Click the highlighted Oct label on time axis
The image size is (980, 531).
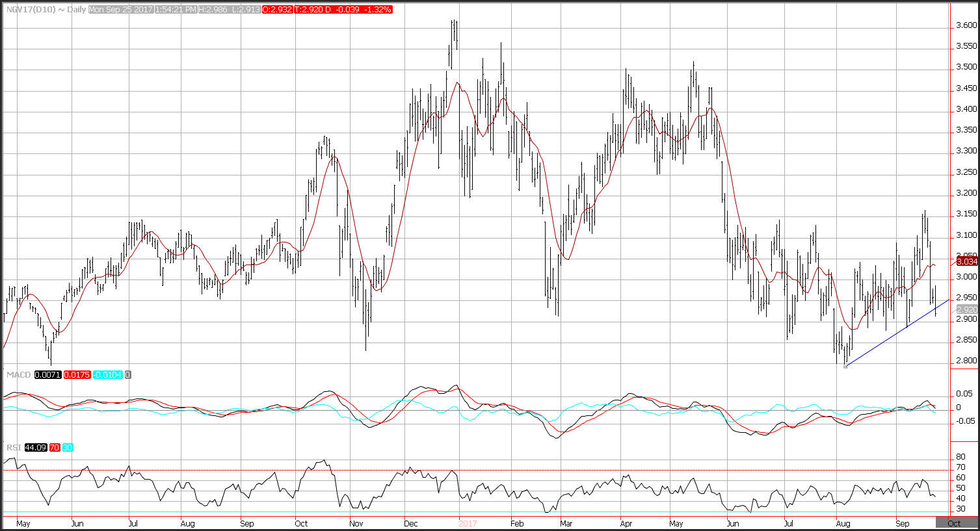954,523
